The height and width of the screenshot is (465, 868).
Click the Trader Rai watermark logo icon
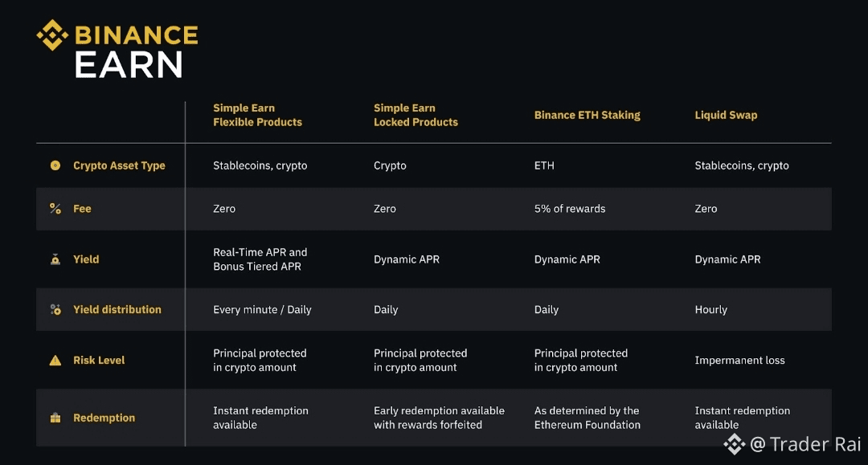coord(735,443)
